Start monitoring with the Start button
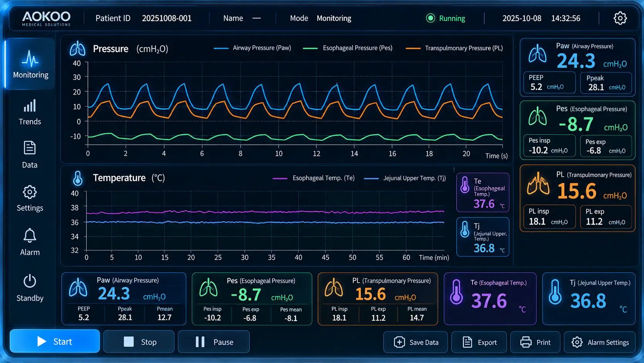 tap(55, 341)
